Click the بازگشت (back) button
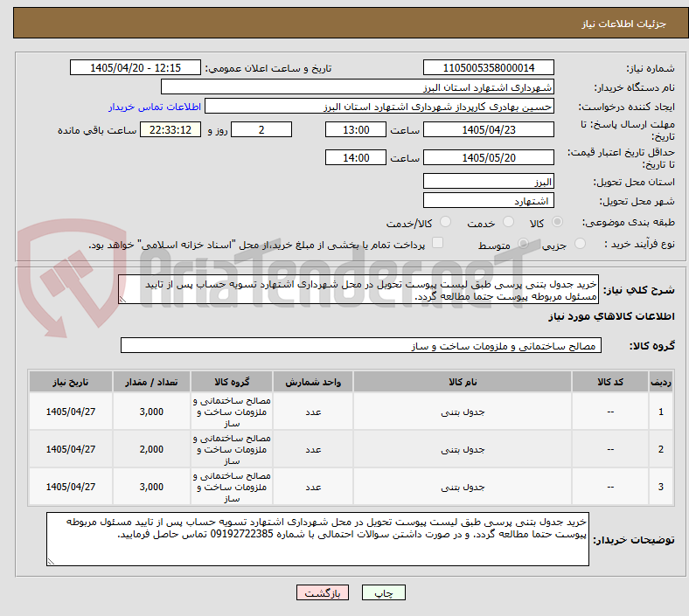 click(x=323, y=593)
